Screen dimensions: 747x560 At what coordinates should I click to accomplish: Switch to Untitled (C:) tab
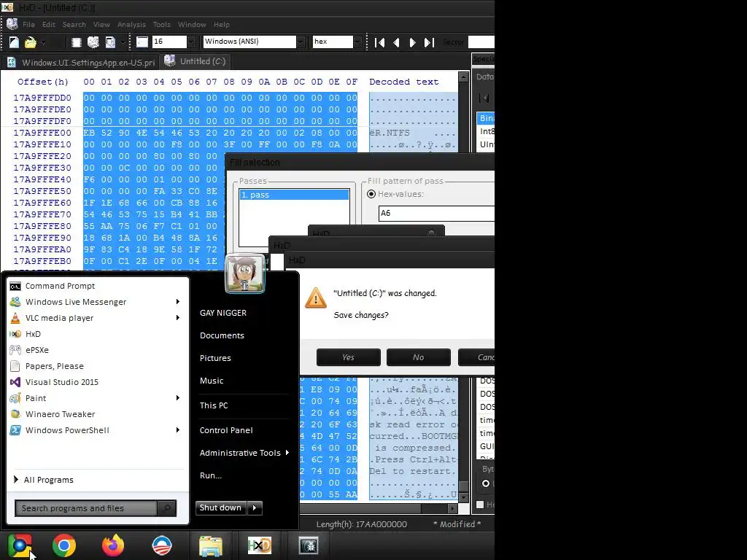[196, 61]
